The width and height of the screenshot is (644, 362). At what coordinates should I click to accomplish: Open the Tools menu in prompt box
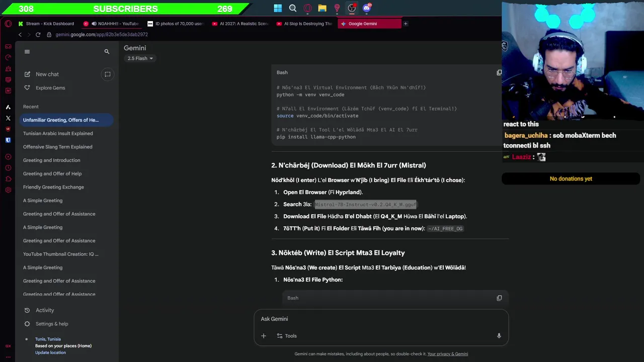pos(287,336)
